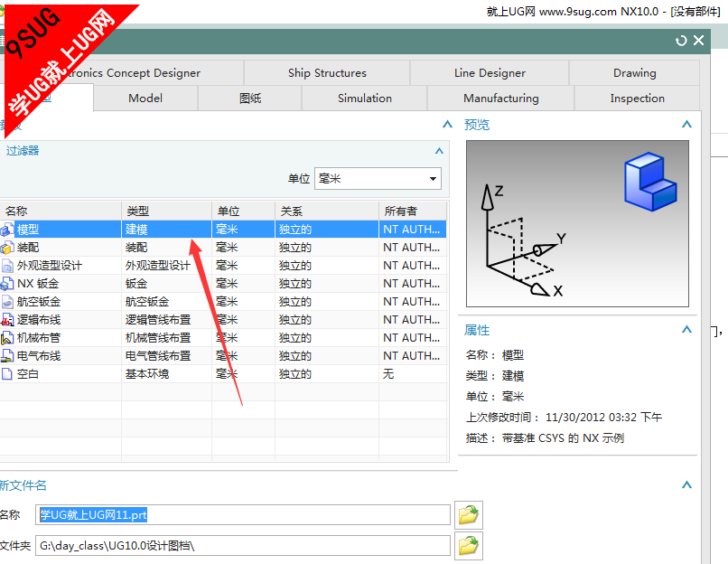Click the 无 owner cell

(x=388, y=374)
